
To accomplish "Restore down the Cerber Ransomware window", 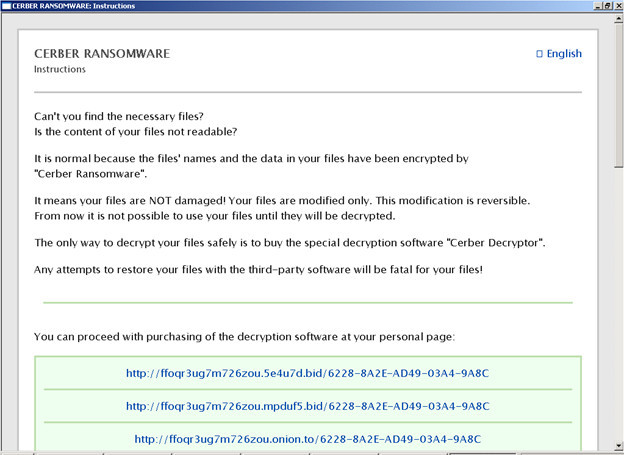I will 608,6.
